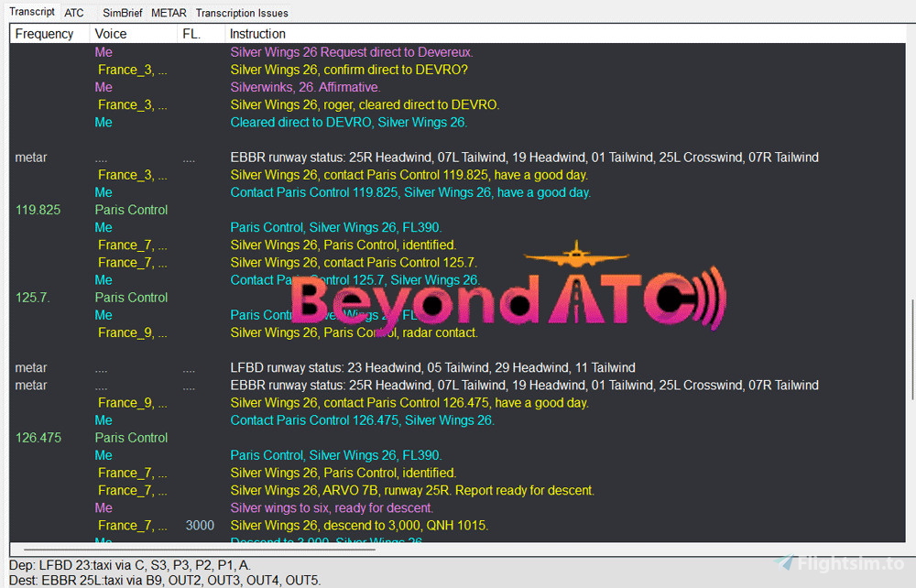Select the 3000 flight level entry
This screenshot has width=916, height=588.
pyautogui.click(x=200, y=525)
